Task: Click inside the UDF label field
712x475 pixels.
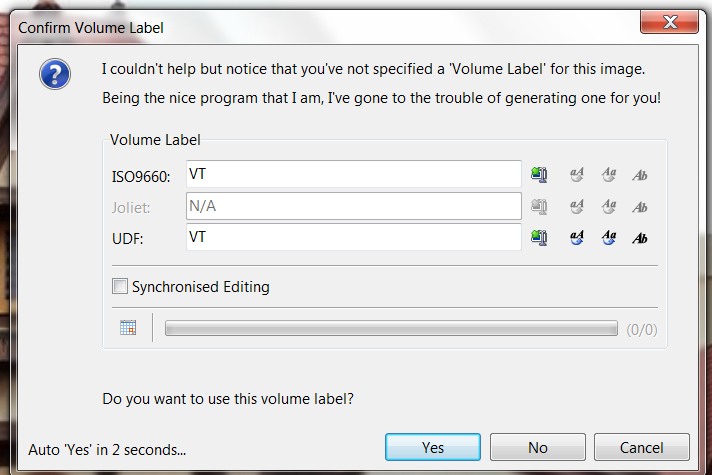Action: (354, 237)
